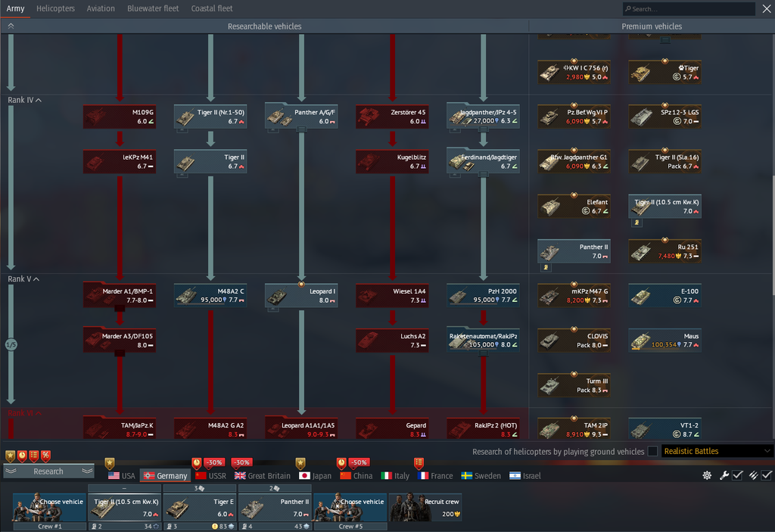The width and height of the screenshot is (775, 532).
Task: Click the gold star icon above Research
Action: click(10, 456)
